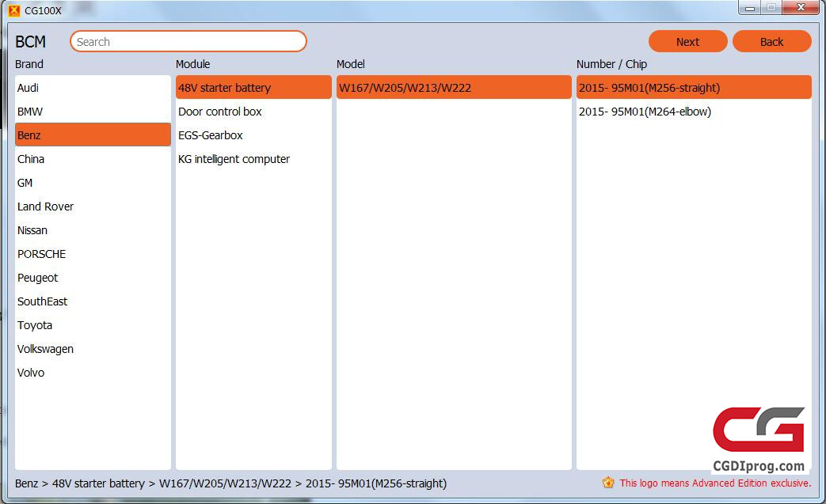
Task: Minimize the CG100X window
Action: pos(750,8)
